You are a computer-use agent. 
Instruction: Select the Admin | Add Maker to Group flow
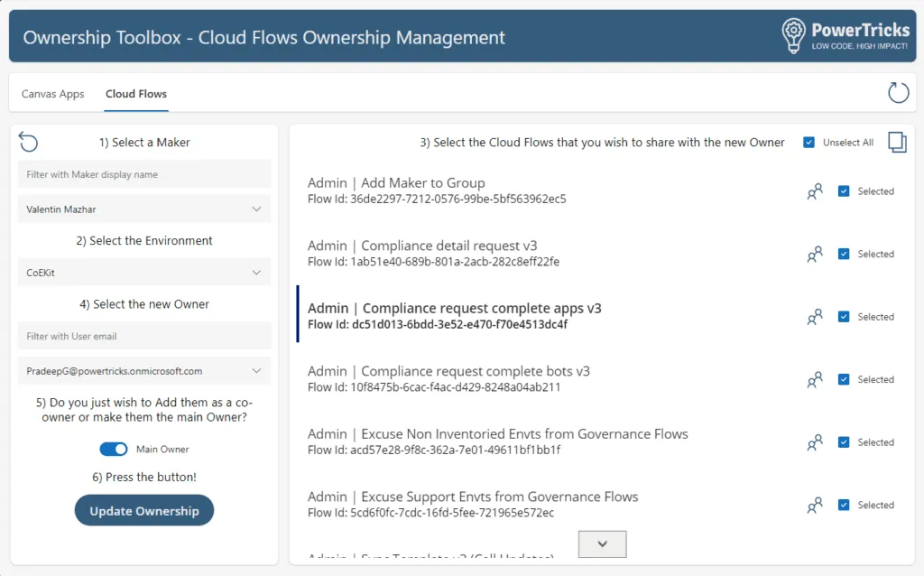click(x=396, y=182)
